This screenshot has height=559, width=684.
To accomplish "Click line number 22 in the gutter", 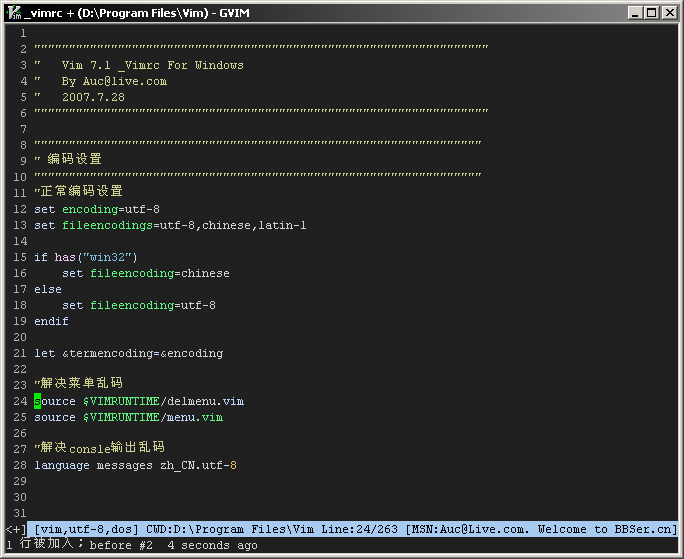I will [20, 369].
